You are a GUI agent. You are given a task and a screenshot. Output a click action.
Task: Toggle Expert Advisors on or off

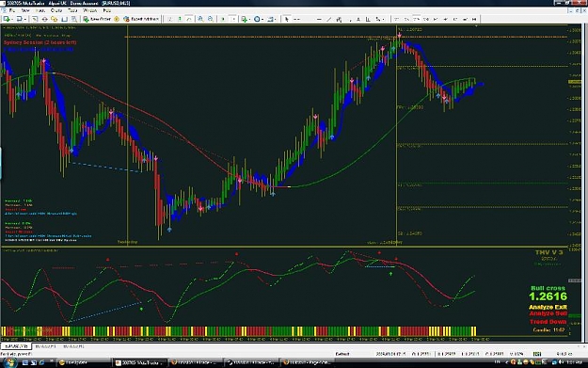click(142, 19)
